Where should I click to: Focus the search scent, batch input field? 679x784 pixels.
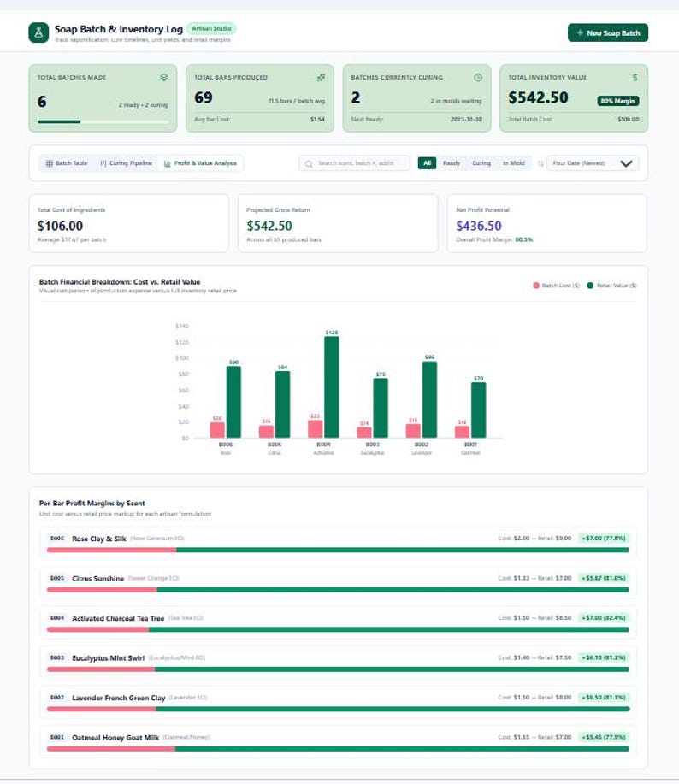(355, 163)
